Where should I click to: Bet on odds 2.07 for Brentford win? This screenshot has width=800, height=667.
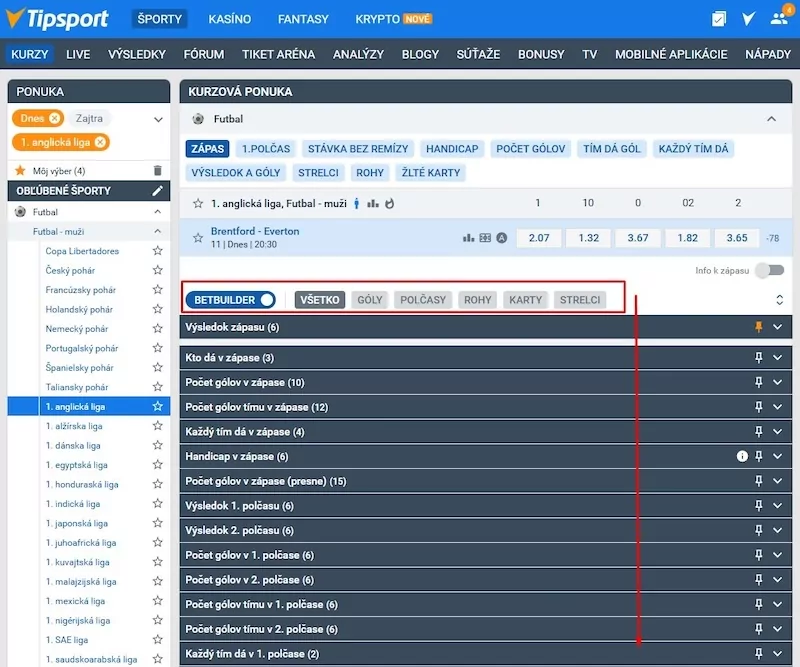[x=539, y=238]
